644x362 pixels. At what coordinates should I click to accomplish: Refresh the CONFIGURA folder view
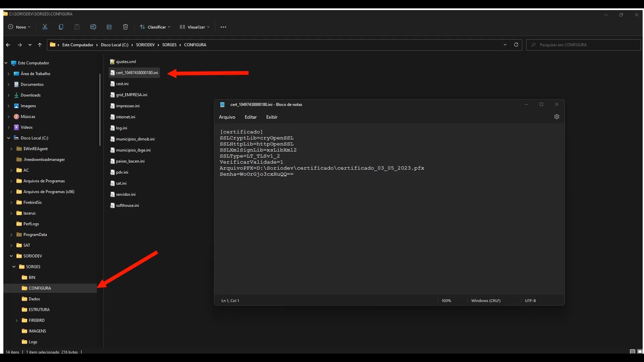516,45
